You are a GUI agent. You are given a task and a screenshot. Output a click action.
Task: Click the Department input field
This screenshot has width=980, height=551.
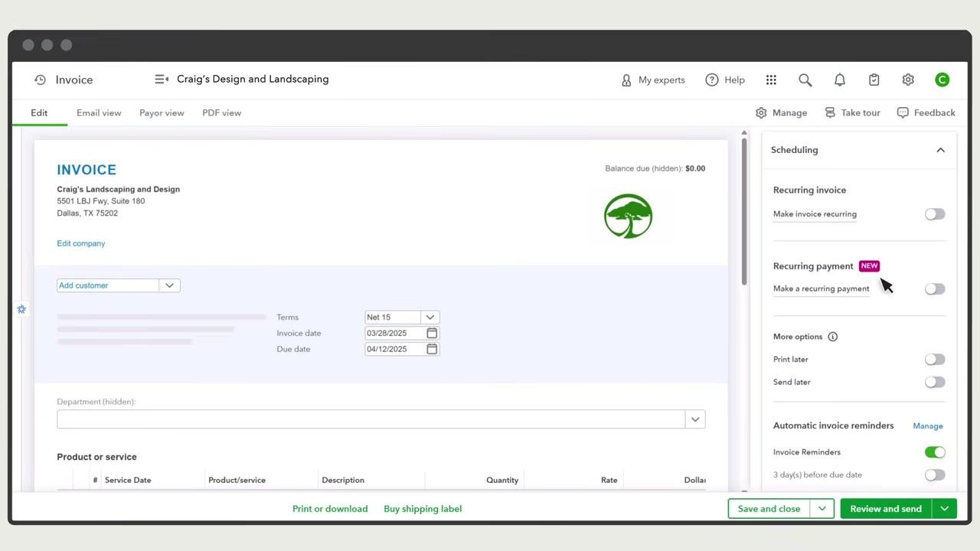click(371, 419)
